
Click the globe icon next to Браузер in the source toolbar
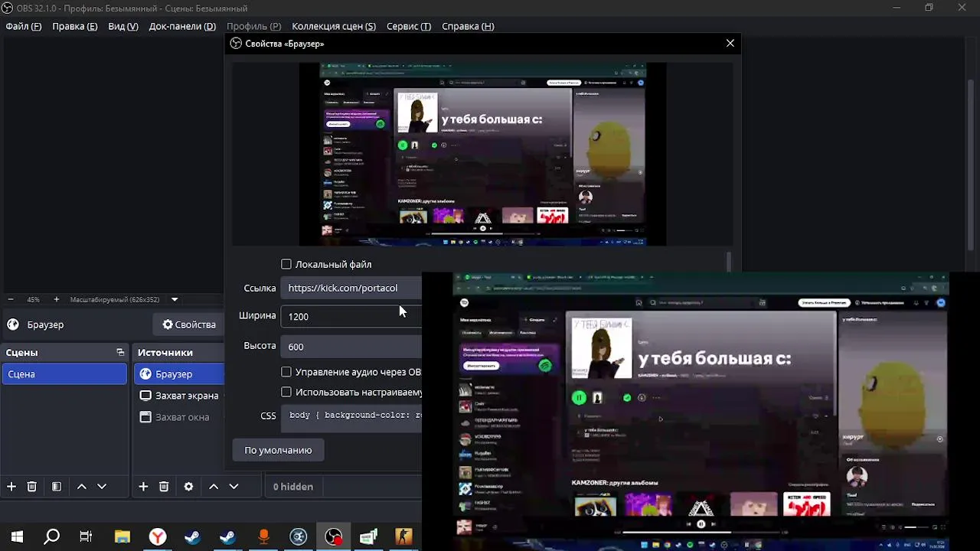[13, 324]
